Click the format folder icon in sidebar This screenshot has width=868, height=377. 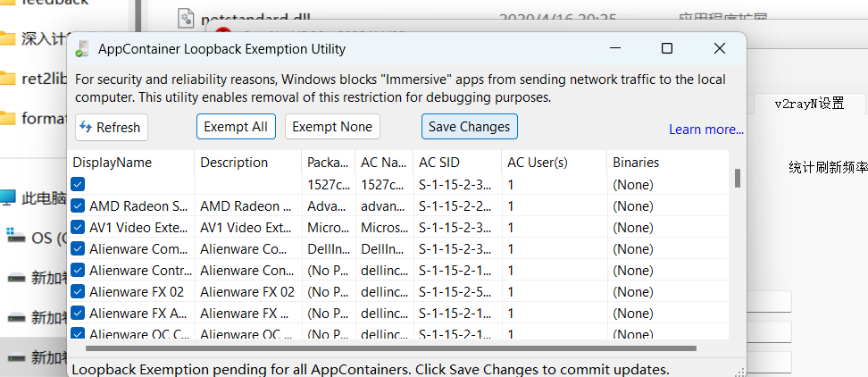[x=7, y=118]
